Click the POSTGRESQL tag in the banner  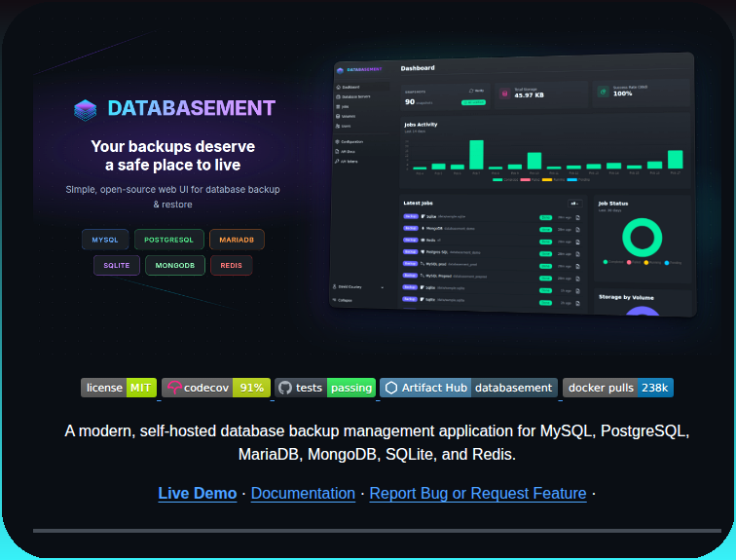(169, 240)
